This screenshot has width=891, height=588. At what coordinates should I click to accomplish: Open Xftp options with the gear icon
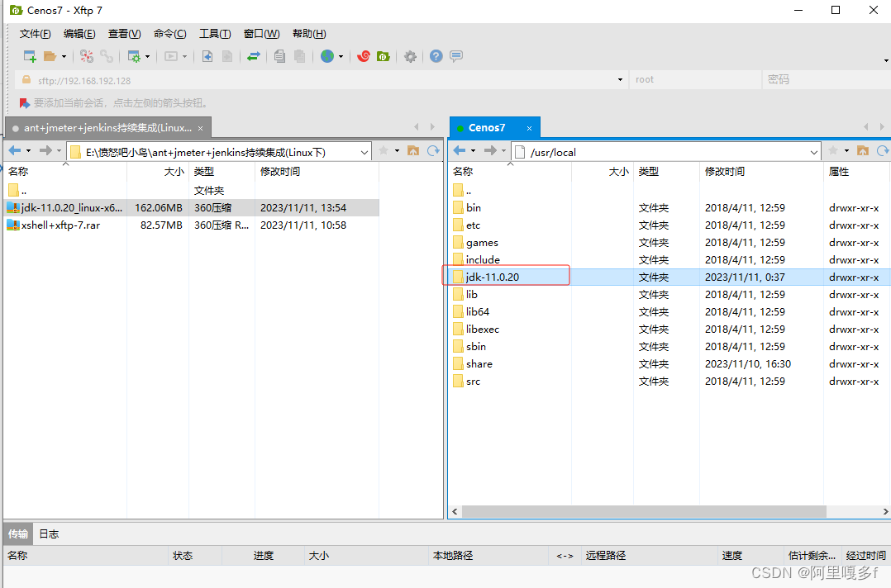(x=410, y=56)
